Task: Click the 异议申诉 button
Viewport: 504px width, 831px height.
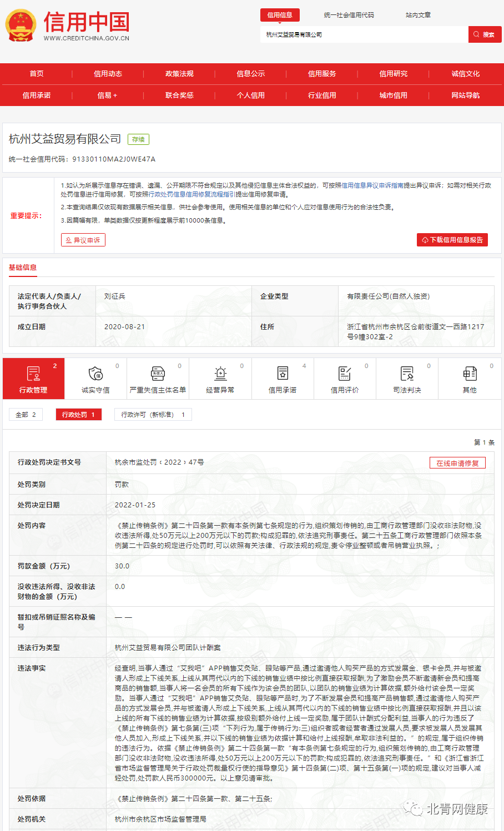Action: (83, 240)
